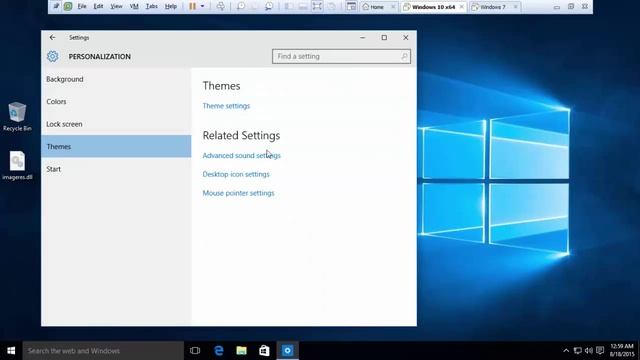
Task: Click the green VMware icon in toolbar
Action: point(68,7)
